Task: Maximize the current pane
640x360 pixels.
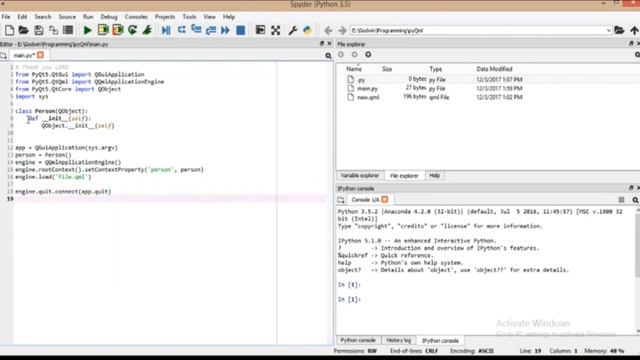Action: tap(260, 30)
